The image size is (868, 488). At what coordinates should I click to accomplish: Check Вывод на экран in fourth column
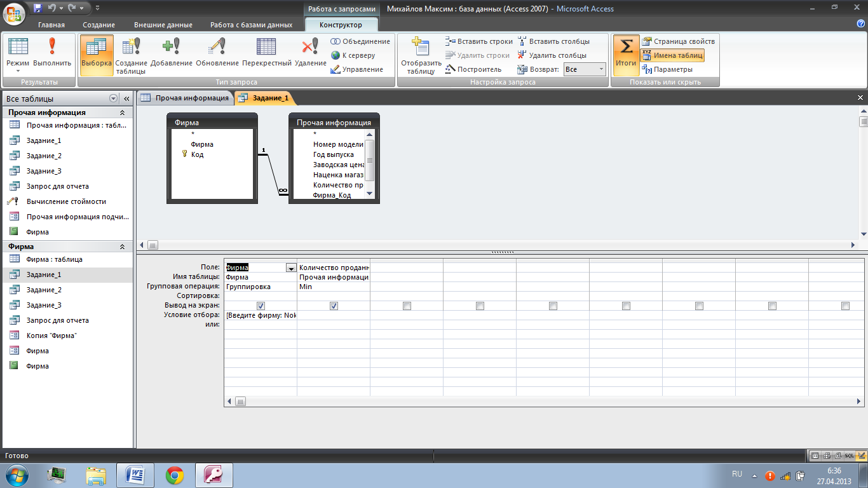tap(480, 306)
